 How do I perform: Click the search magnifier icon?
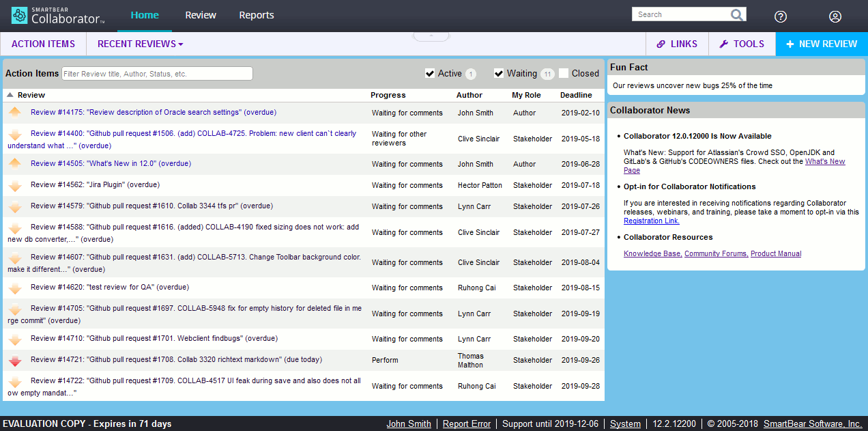(x=738, y=14)
